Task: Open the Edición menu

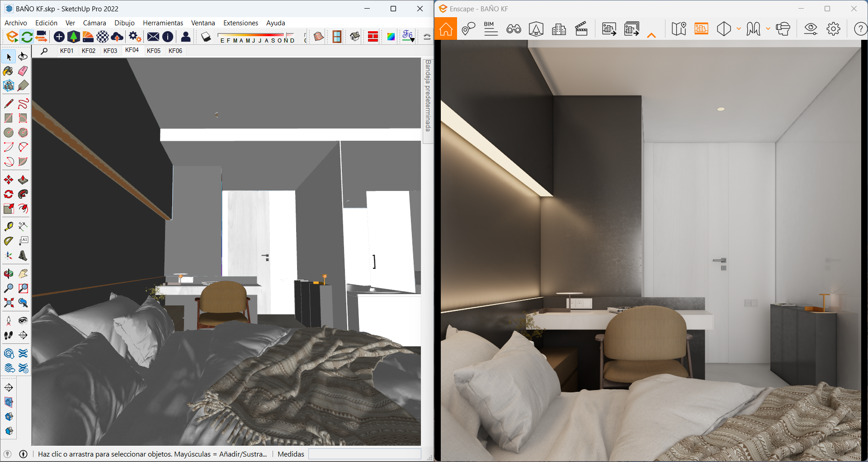Action: tap(47, 23)
